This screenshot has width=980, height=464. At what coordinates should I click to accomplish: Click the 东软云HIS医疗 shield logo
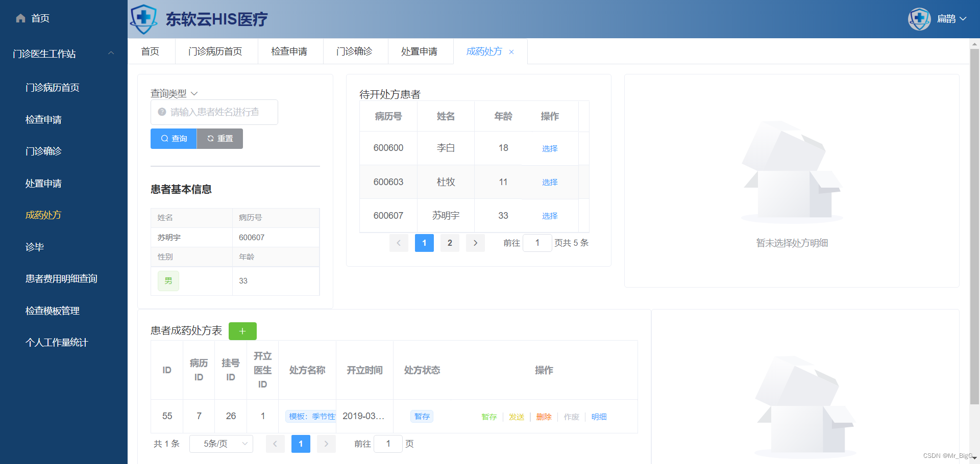[144, 19]
